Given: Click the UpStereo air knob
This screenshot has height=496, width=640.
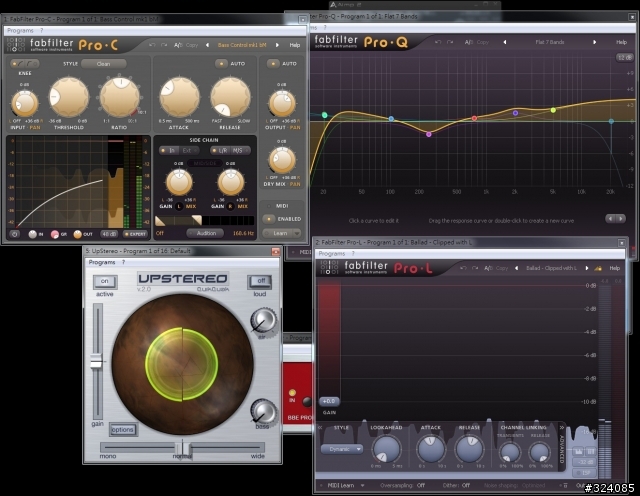Looking at the screenshot, I should 263,320.
